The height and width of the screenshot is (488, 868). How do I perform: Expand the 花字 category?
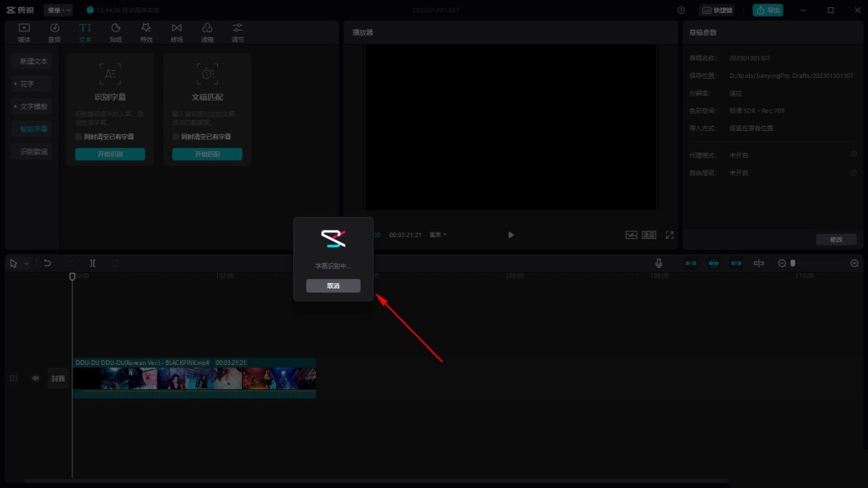coord(27,84)
